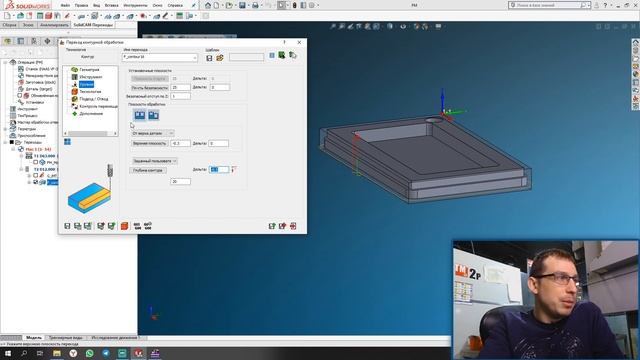This screenshot has width=640, height=360.
Task: Open WhatsApp from the Windows taskbar
Action: click(x=89, y=353)
